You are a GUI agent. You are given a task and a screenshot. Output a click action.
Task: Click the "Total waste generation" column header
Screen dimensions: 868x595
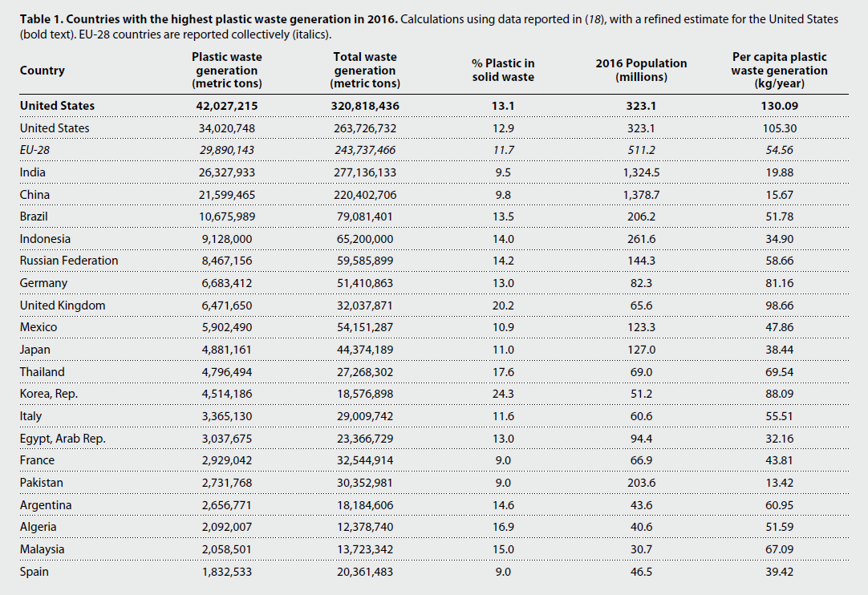tap(365, 71)
